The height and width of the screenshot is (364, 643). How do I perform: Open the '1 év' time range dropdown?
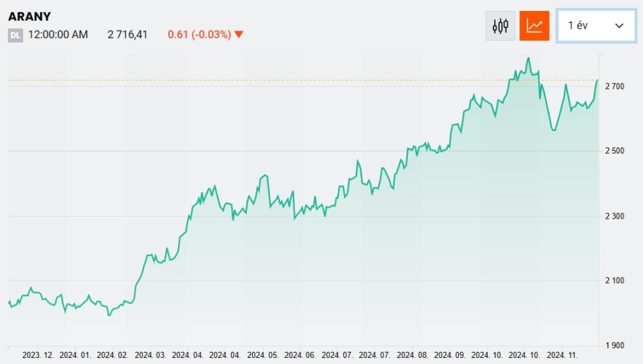click(596, 26)
